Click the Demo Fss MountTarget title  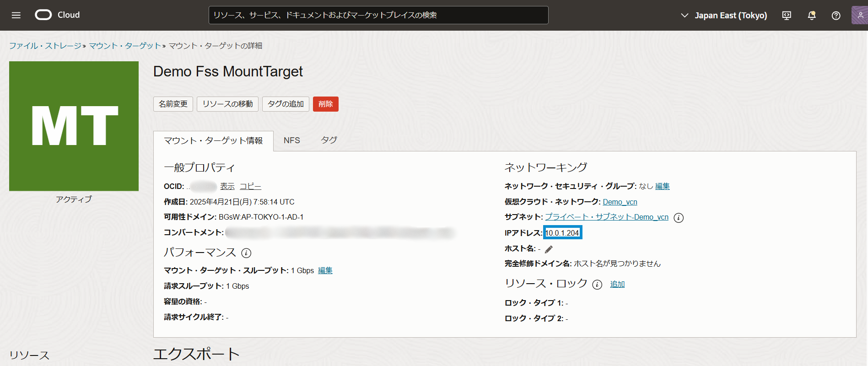click(228, 71)
